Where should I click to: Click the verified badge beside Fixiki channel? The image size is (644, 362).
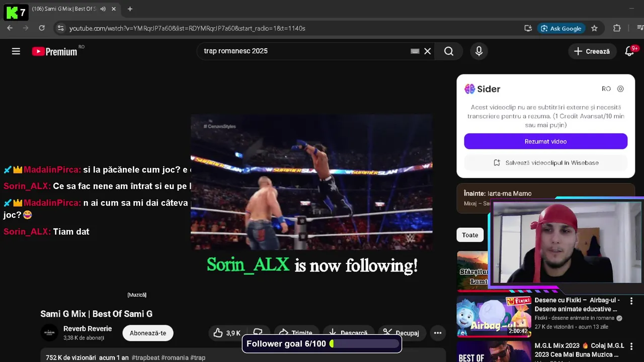[x=619, y=318]
